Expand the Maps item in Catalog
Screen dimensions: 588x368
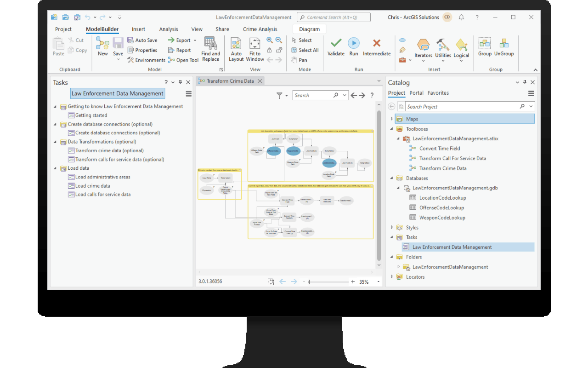click(x=391, y=118)
